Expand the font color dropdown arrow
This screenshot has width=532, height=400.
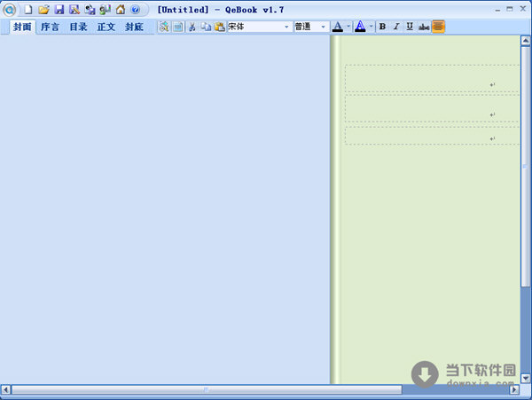coord(348,27)
